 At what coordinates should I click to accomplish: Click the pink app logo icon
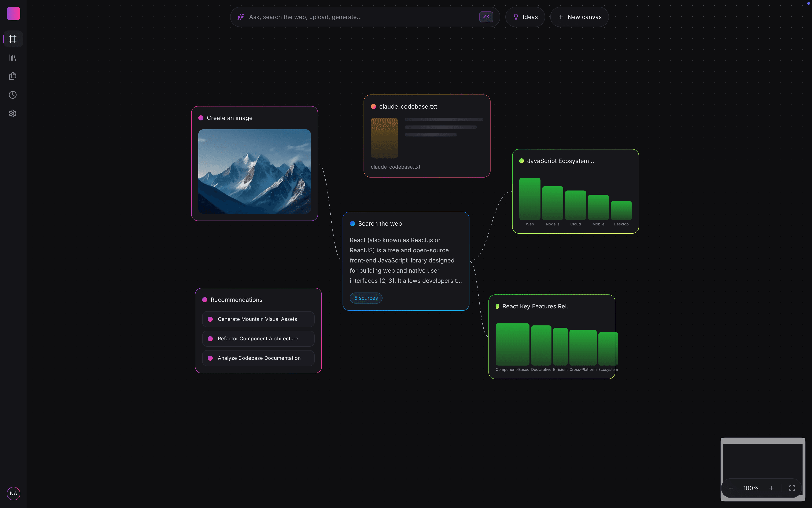pos(13,13)
